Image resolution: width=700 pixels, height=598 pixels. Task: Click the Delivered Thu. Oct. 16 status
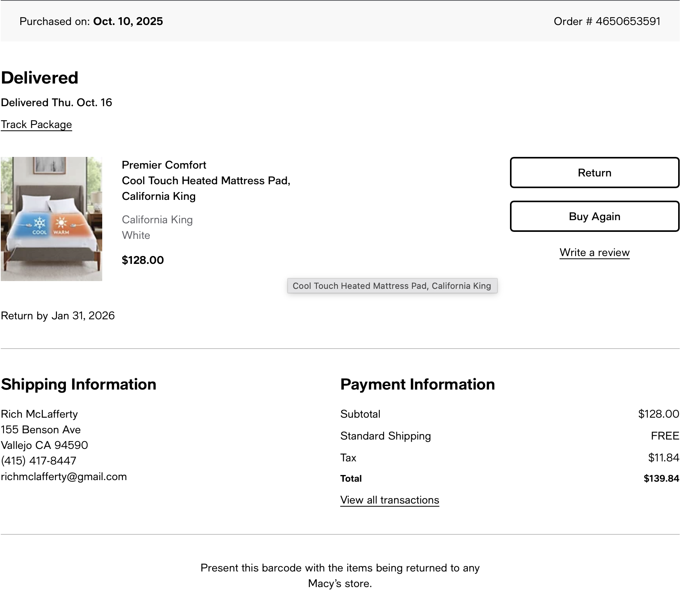[57, 103]
